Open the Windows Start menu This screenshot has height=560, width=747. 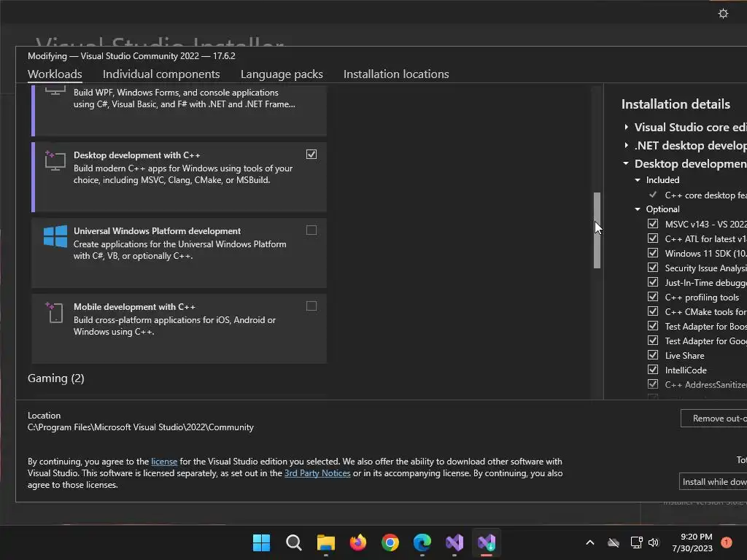pyautogui.click(x=261, y=542)
